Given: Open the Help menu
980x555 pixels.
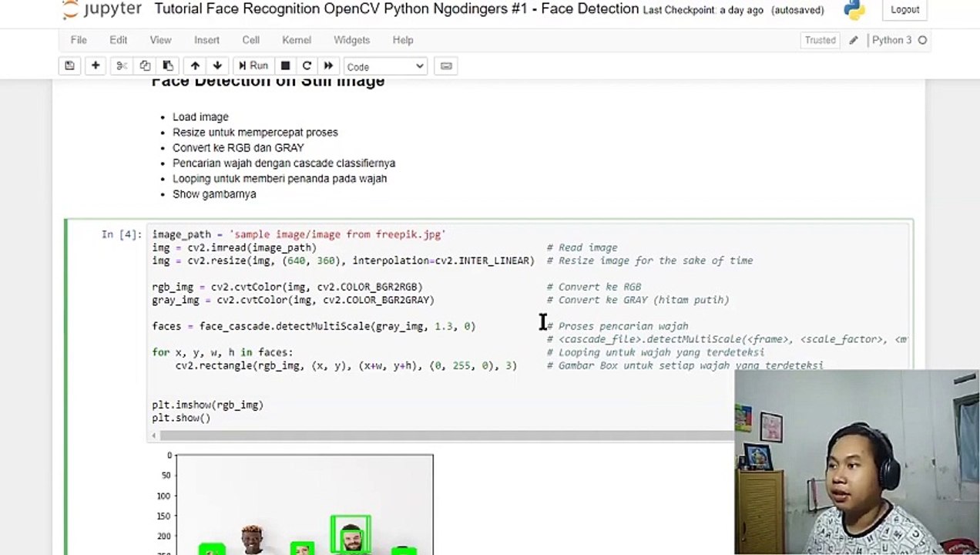Looking at the screenshot, I should 403,40.
